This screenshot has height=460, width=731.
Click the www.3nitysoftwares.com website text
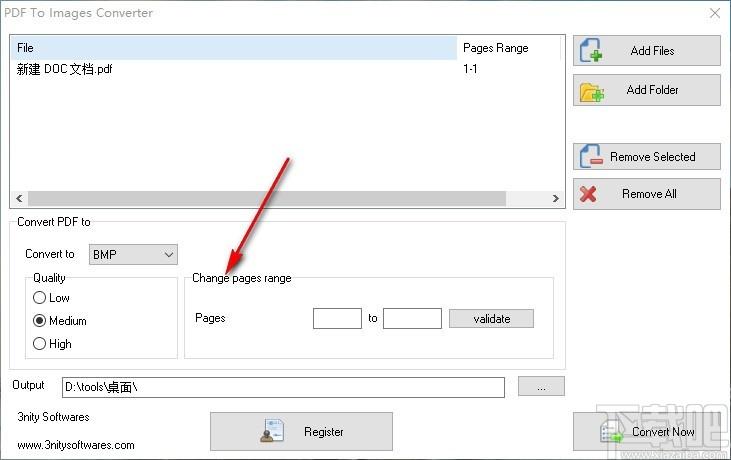tap(76, 445)
